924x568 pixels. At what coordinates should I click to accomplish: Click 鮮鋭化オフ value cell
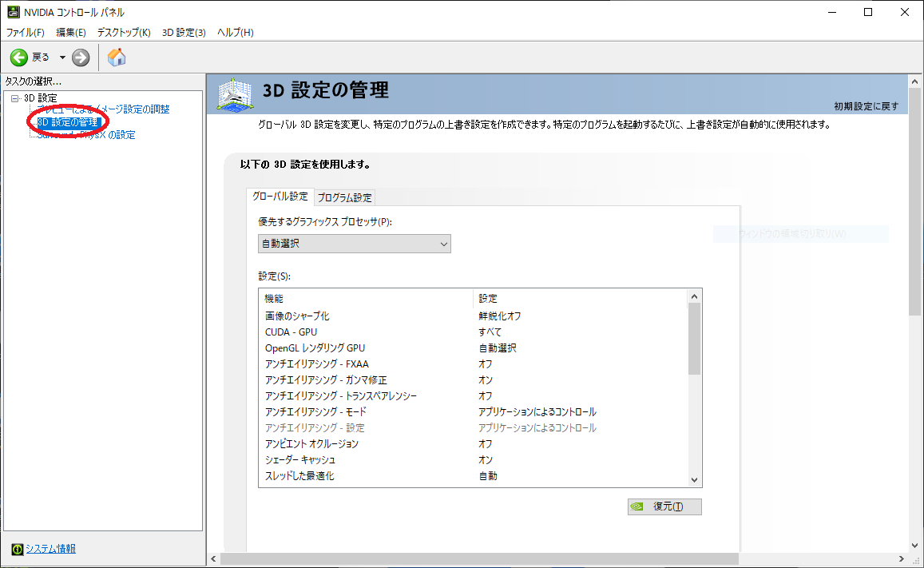[x=500, y=316]
